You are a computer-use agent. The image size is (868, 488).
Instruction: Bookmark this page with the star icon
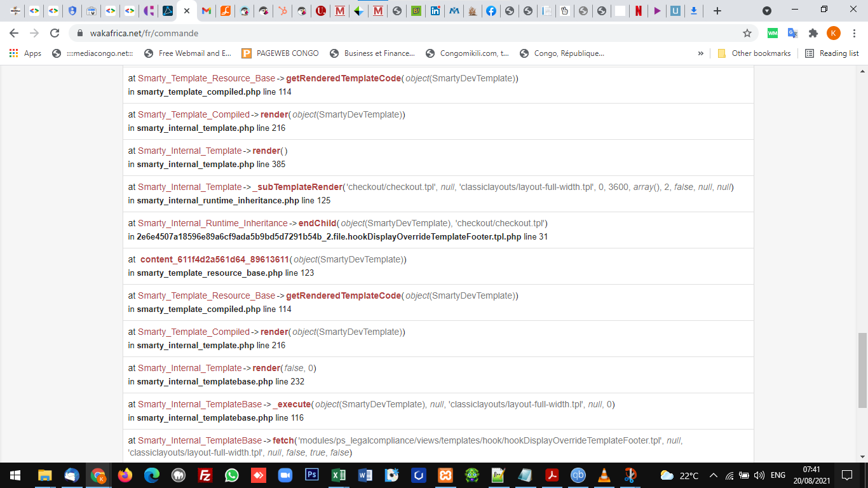pyautogui.click(x=747, y=33)
